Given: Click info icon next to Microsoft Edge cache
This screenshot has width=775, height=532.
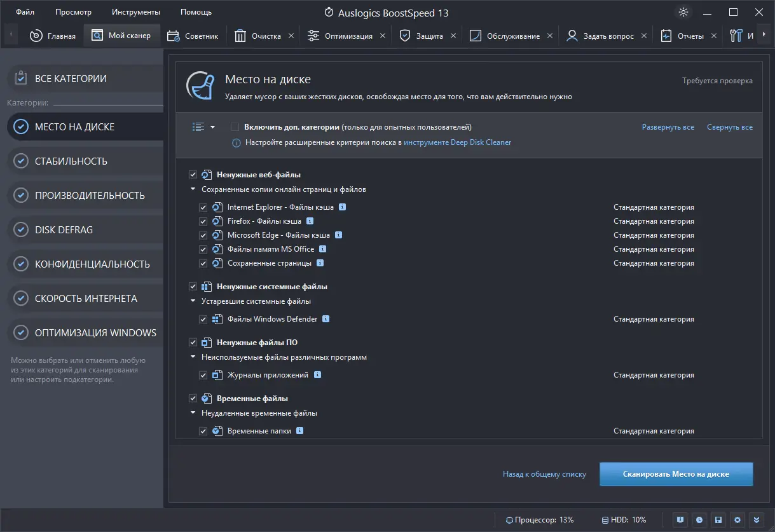Looking at the screenshot, I should click(339, 235).
